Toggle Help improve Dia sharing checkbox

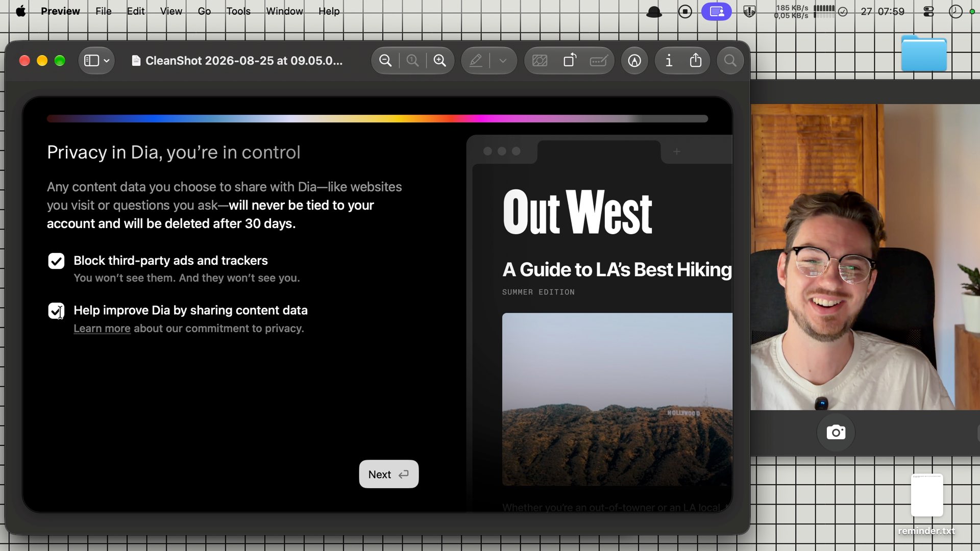tap(56, 311)
